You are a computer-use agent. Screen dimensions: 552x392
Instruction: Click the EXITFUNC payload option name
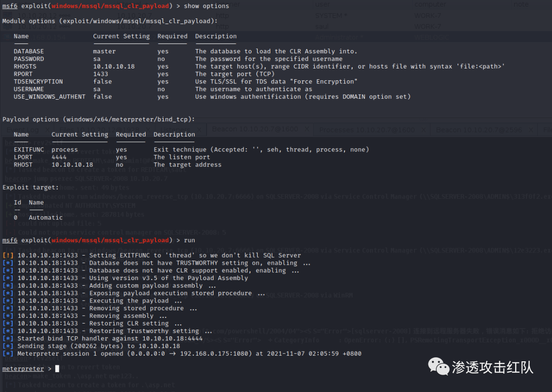tap(29, 150)
